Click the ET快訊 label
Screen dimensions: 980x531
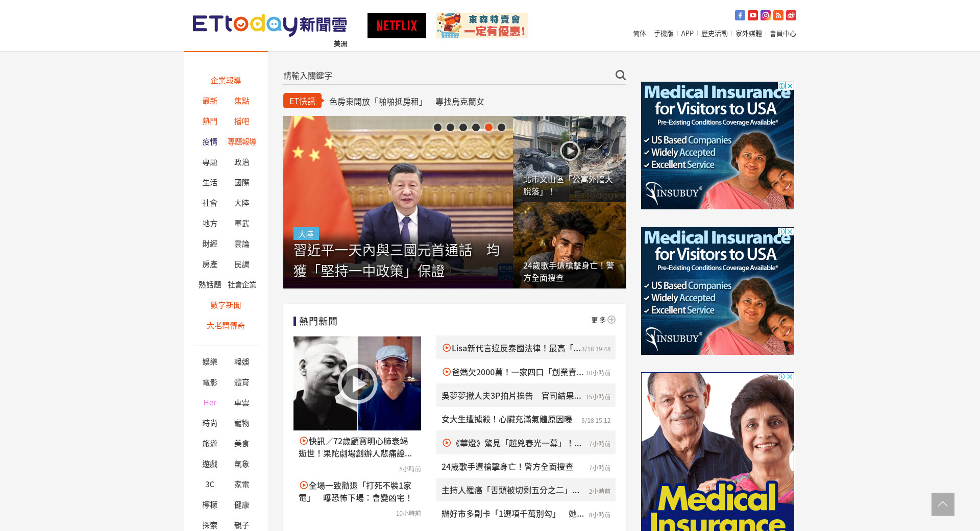point(302,101)
